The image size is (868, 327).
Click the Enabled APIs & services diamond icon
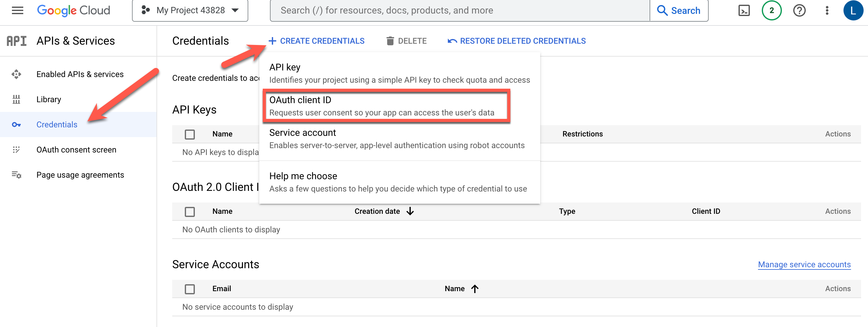coord(16,74)
